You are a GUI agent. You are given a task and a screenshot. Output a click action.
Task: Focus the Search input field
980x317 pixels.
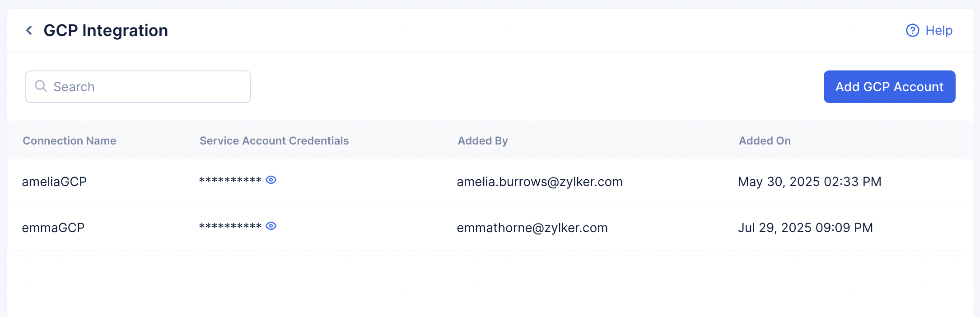tap(145, 87)
